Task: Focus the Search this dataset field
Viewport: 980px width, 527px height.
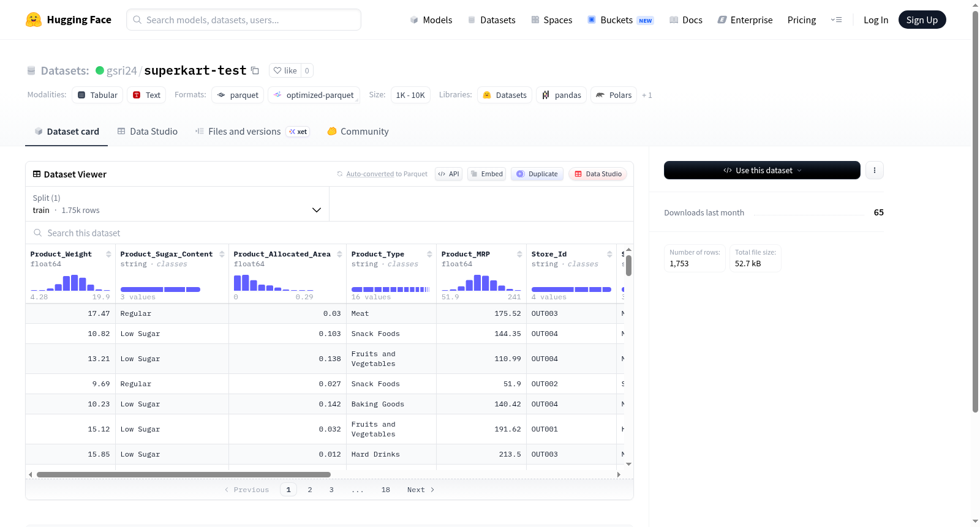Action: pos(330,233)
